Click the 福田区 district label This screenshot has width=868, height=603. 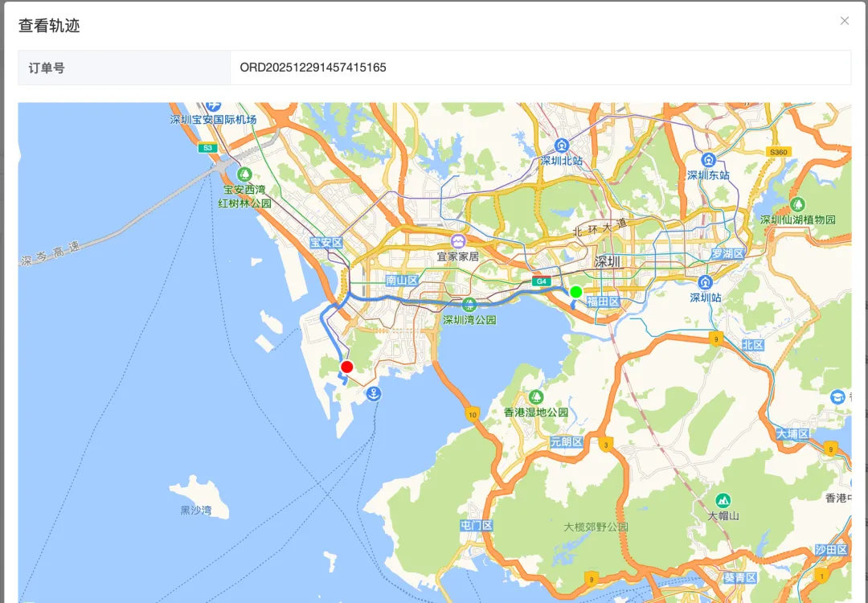pos(603,301)
